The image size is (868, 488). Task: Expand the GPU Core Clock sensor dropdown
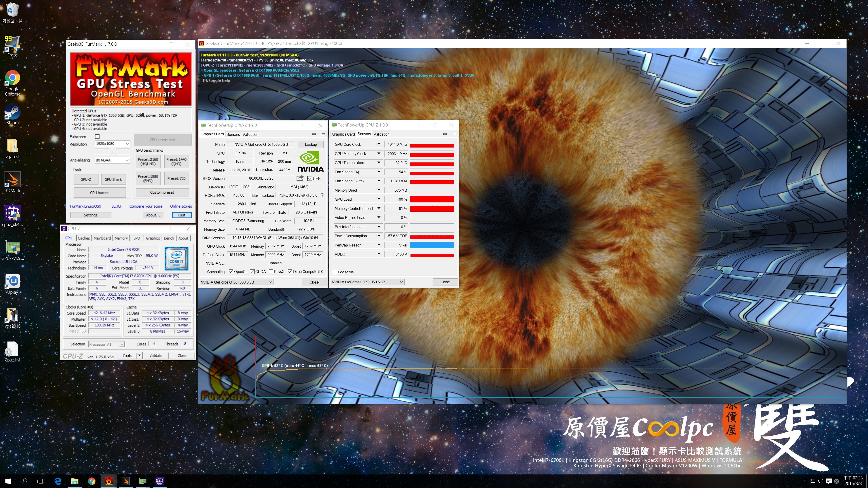(379, 145)
